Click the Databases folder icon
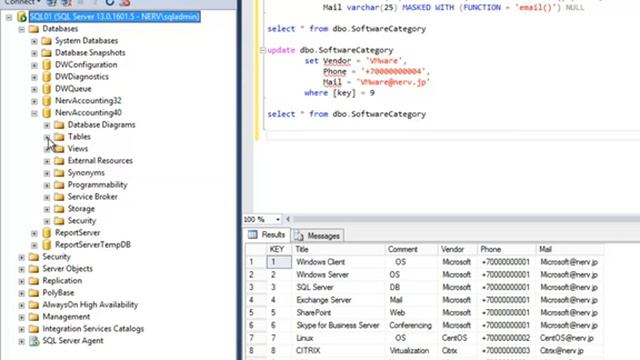The width and height of the screenshot is (640, 360). 34,29
